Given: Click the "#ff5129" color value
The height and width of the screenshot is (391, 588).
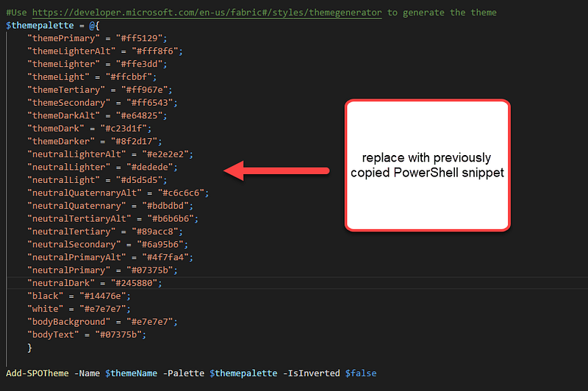Looking at the screenshot, I should click(x=139, y=39).
